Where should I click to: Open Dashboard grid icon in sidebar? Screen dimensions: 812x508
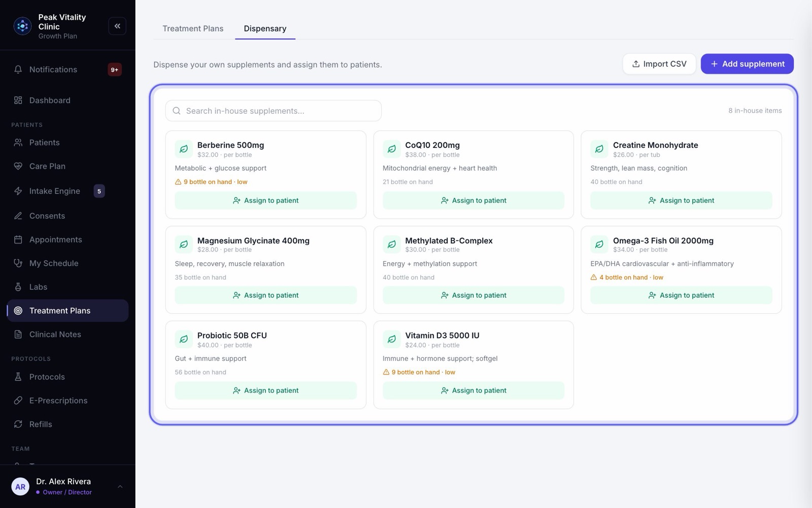tap(18, 101)
